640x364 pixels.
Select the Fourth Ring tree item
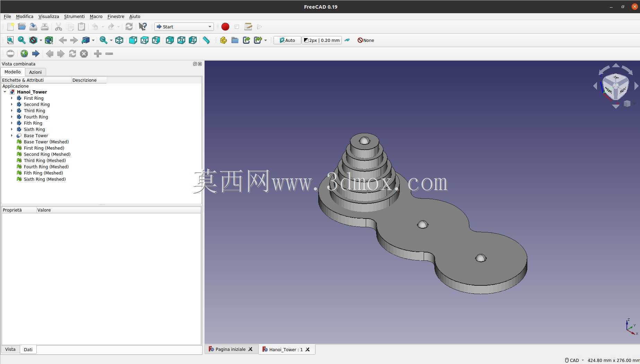coord(36,117)
